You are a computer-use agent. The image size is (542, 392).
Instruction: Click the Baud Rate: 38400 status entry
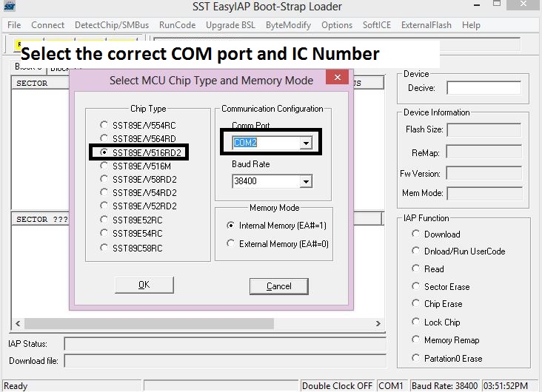(x=444, y=385)
